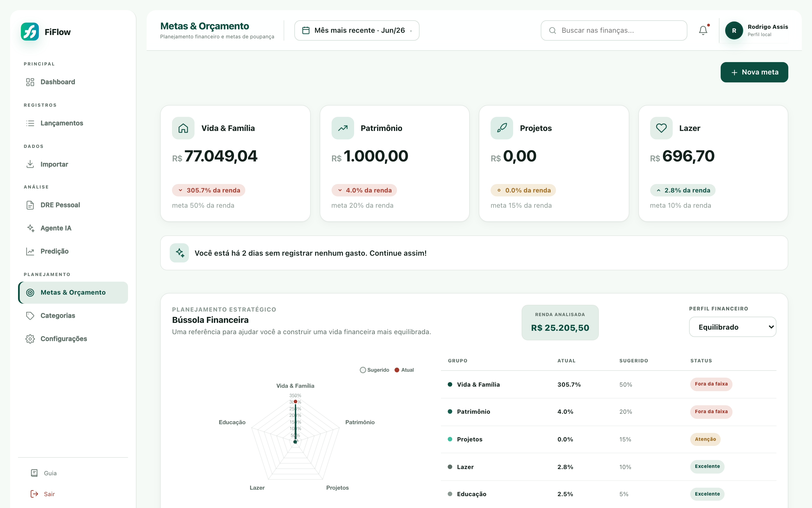
Task: Click the Agente IA sparkle icon
Action: (x=30, y=228)
